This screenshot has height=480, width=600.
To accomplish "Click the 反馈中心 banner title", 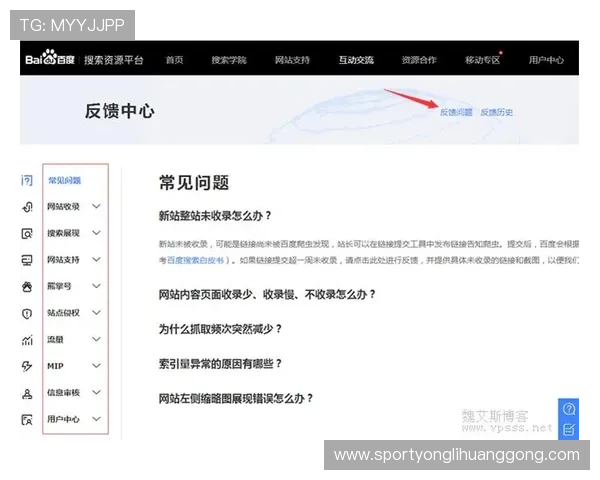I will [x=120, y=111].
